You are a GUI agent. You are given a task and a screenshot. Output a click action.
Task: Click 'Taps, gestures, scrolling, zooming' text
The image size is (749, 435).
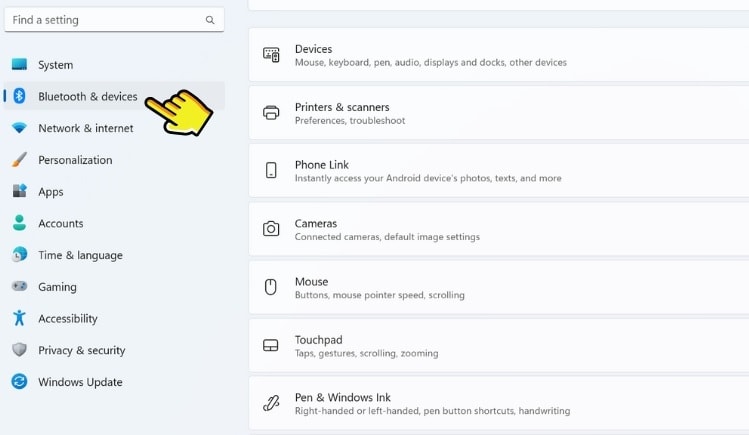coord(366,353)
